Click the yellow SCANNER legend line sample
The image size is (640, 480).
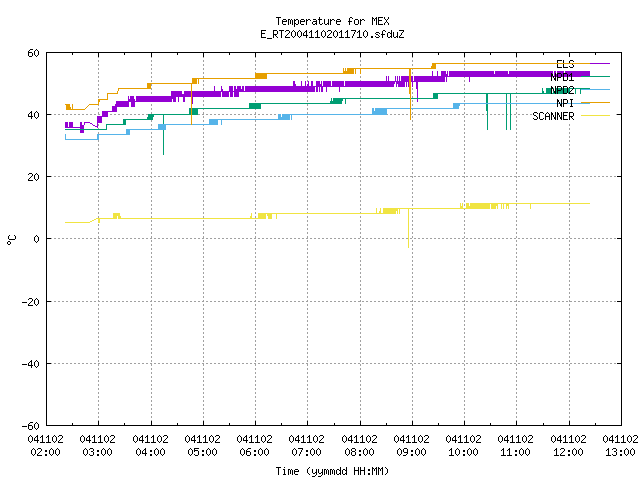[596, 116]
